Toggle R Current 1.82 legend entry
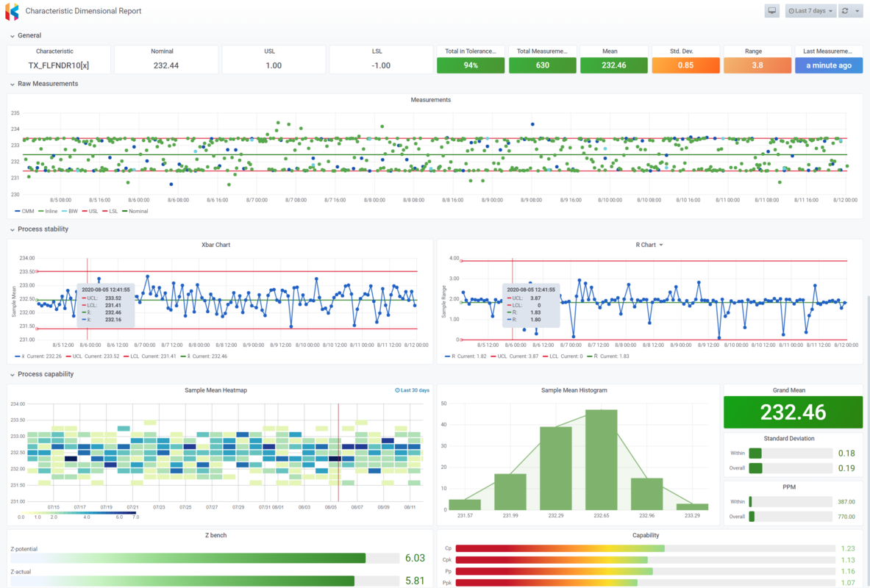 pyautogui.click(x=466, y=356)
